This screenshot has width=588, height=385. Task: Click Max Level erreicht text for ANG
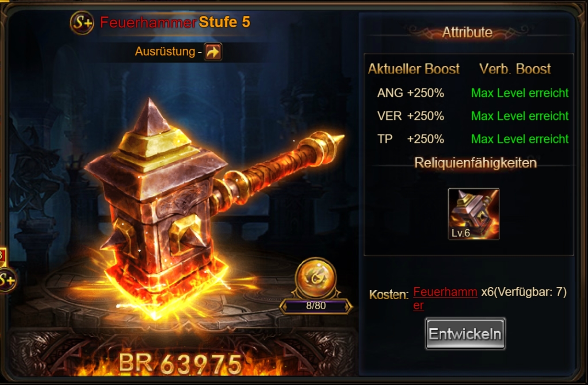click(x=520, y=93)
